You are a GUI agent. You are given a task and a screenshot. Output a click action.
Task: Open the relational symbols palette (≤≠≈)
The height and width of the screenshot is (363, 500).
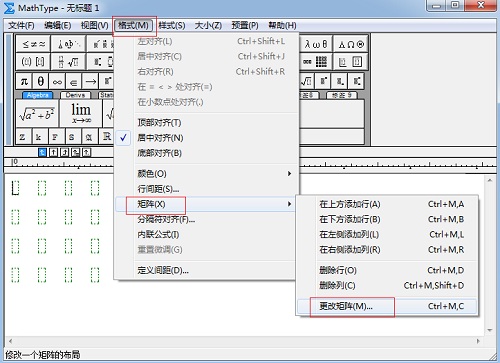34,44
